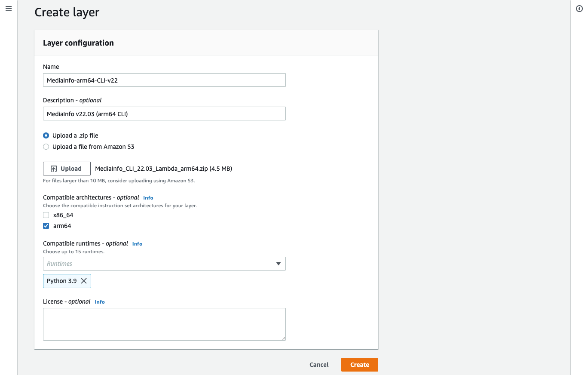Viewport: 588px width, 375px height.
Task: Click the Name input containing MediaInfo-arm64-CLI-v22
Action: point(164,80)
